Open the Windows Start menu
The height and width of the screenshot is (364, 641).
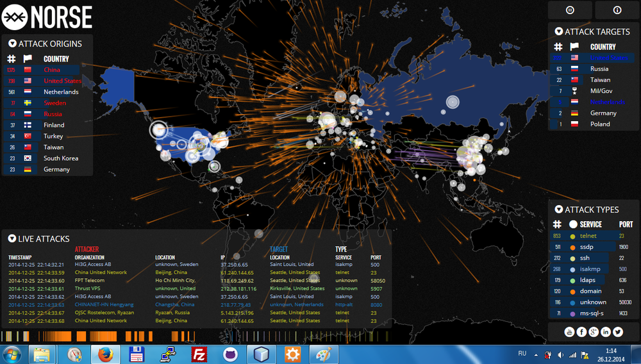pos(12,354)
